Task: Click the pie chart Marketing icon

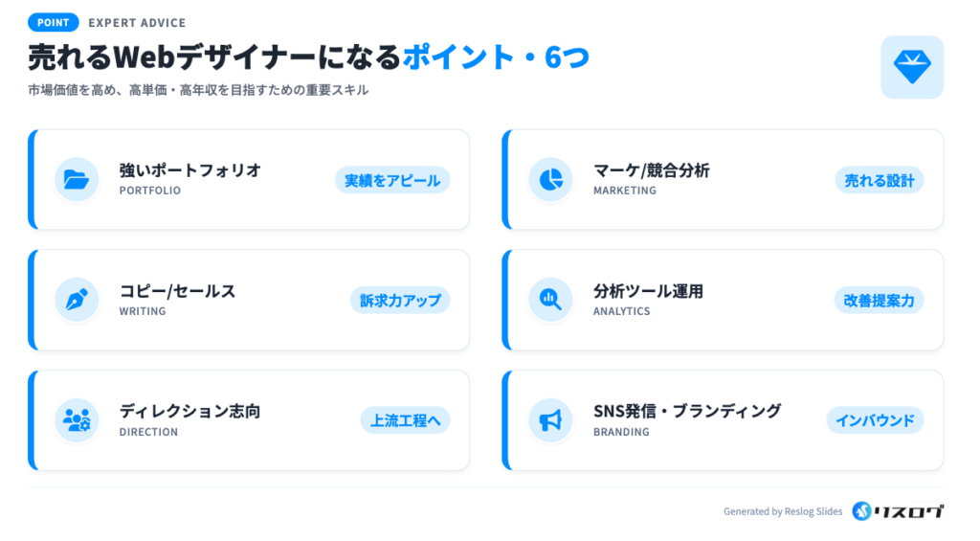Action: (x=550, y=179)
